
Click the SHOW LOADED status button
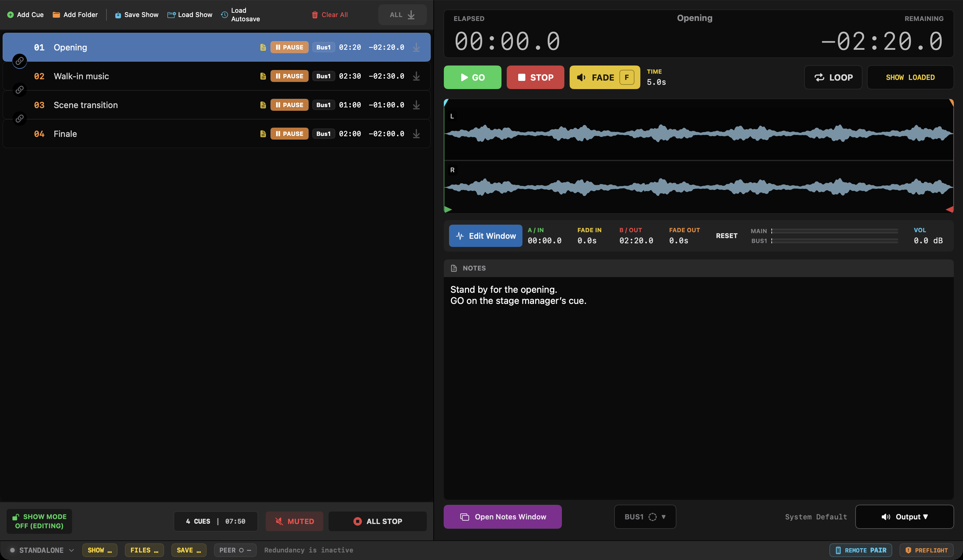910,77
